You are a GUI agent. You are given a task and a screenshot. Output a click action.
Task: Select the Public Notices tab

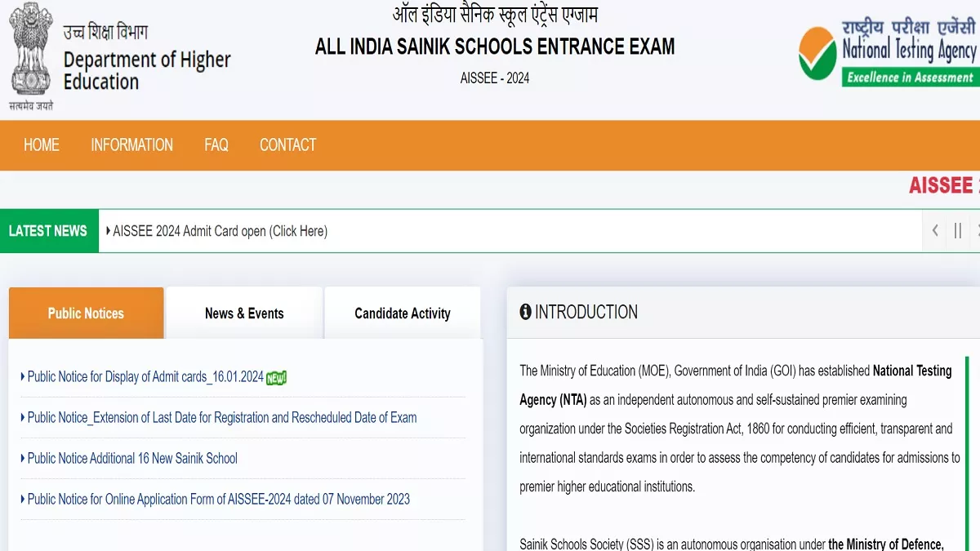coord(86,313)
